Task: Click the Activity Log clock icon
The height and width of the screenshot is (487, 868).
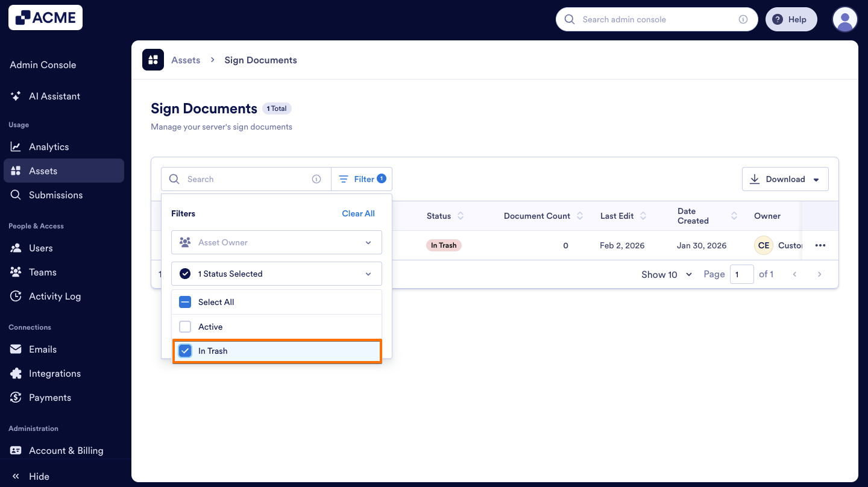Action: point(16,296)
